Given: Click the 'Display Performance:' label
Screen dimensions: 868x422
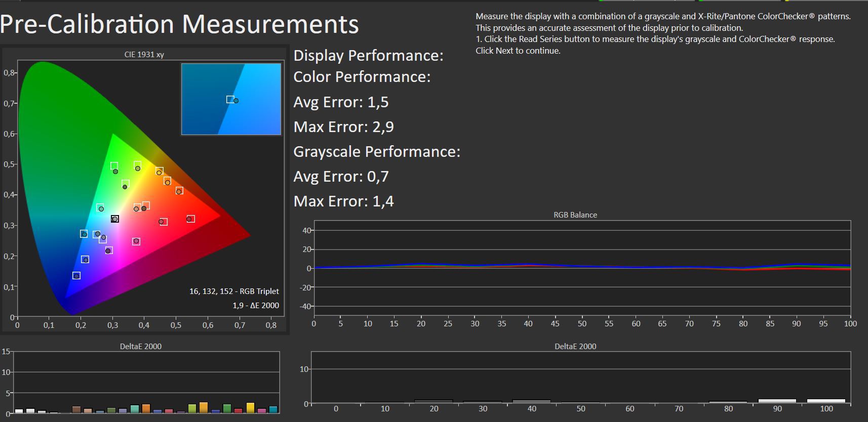Looking at the screenshot, I should click(369, 56).
